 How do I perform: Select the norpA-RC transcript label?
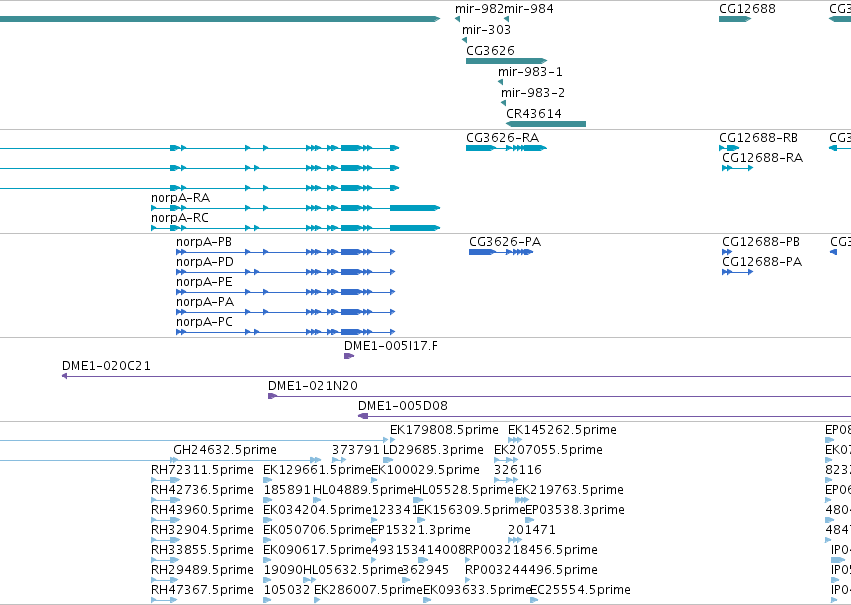(x=180, y=218)
